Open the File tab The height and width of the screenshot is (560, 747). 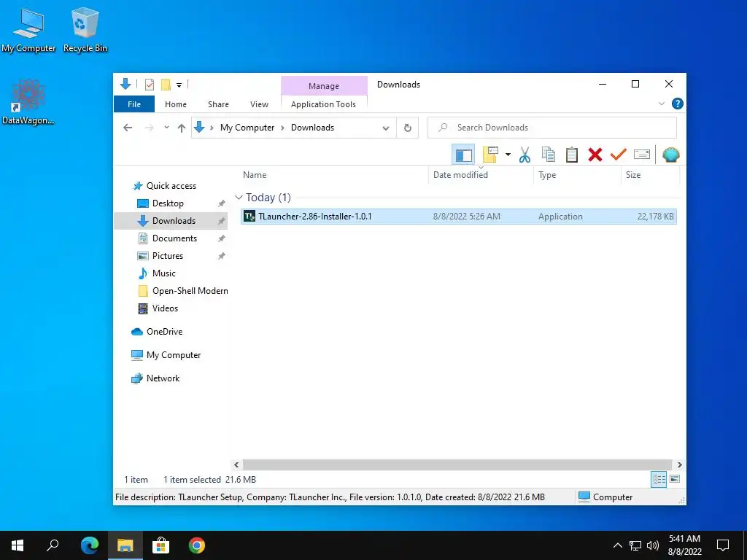pyautogui.click(x=134, y=104)
